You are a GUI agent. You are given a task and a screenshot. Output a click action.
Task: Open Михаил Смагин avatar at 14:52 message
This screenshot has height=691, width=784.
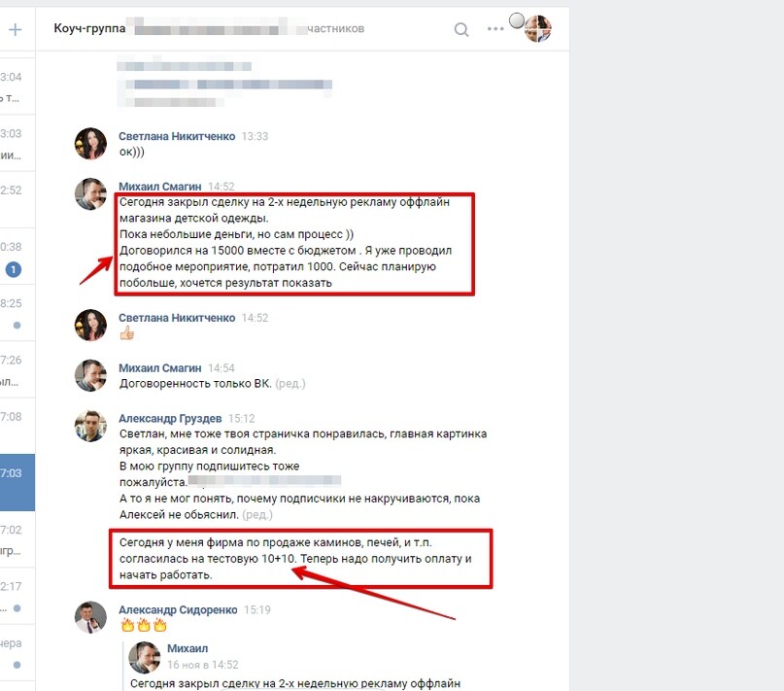(x=90, y=193)
